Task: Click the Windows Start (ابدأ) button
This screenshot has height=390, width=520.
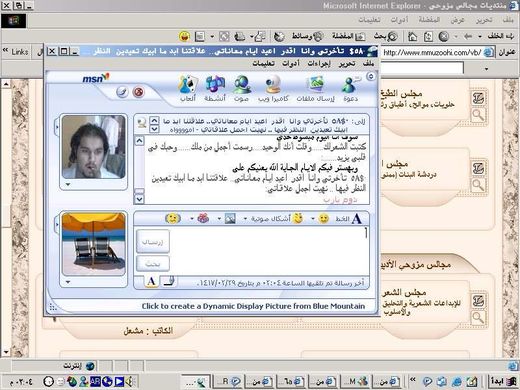Action: (x=503, y=381)
